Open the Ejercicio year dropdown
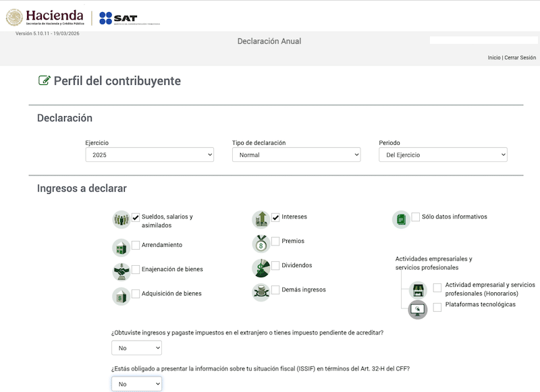540x392 pixels. pos(149,155)
